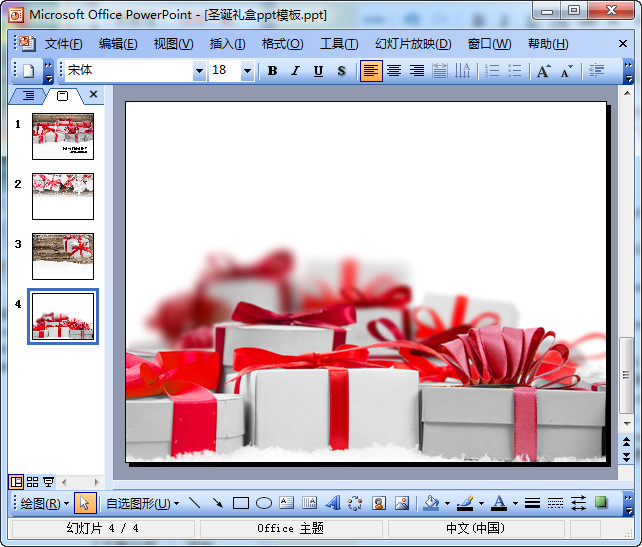Expand standard toolbar options next to New

tap(48, 71)
